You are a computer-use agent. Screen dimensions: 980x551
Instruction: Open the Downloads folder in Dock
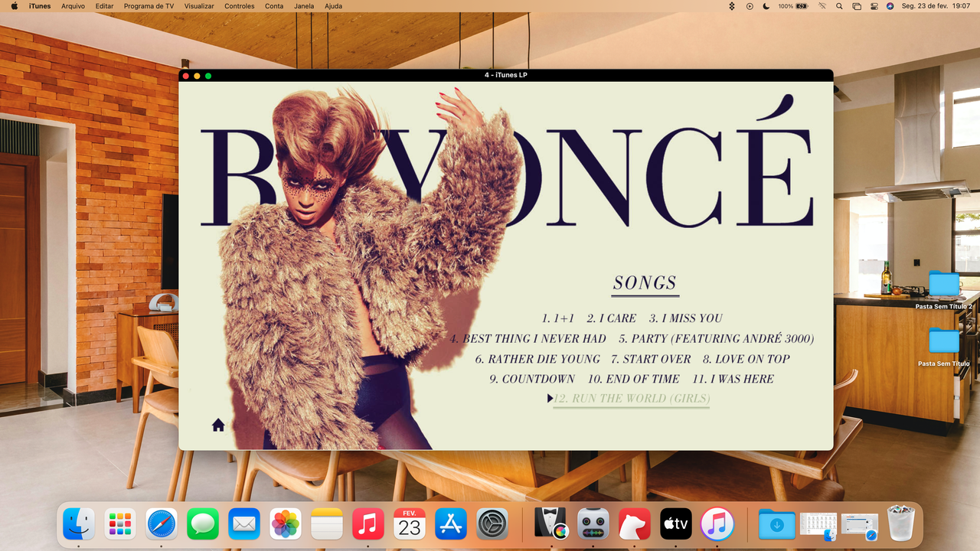click(777, 524)
